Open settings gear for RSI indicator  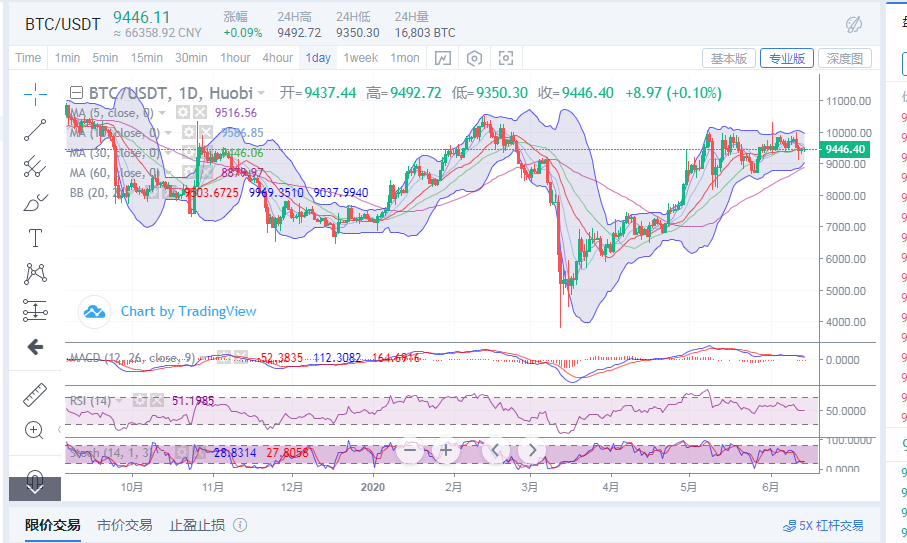coord(140,400)
